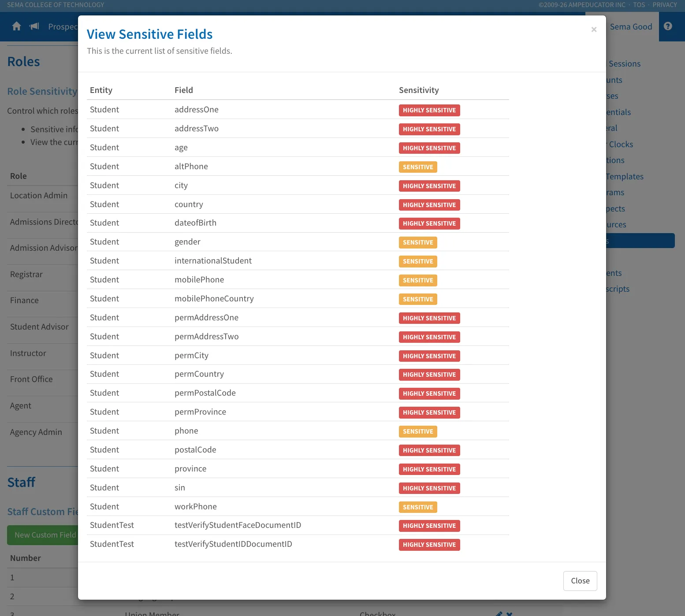Select the Finance role in background page
The width and height of the screenshot is (685, 616).
(x=24, y=301)
